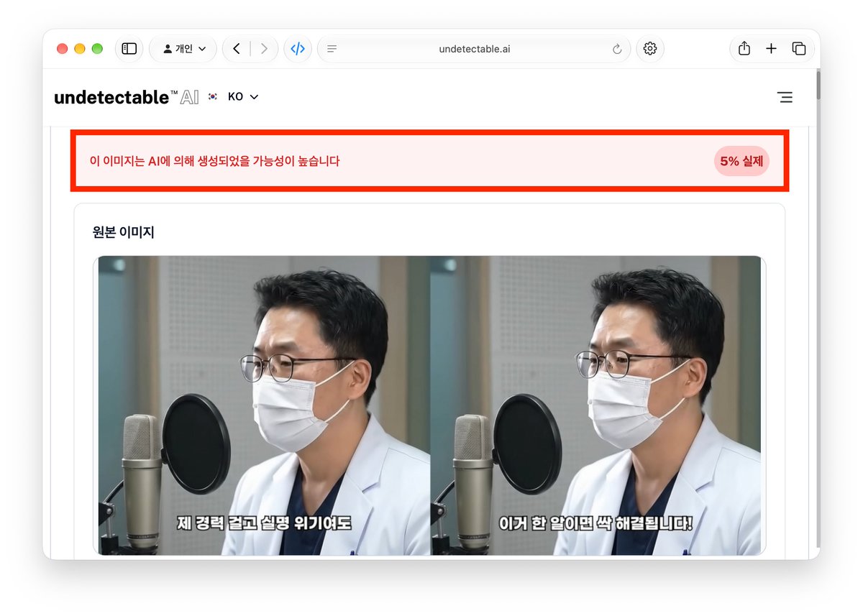Screen dimensions: 863x616
Task: Maximize the Safari window
Action: tap(97, 49)
